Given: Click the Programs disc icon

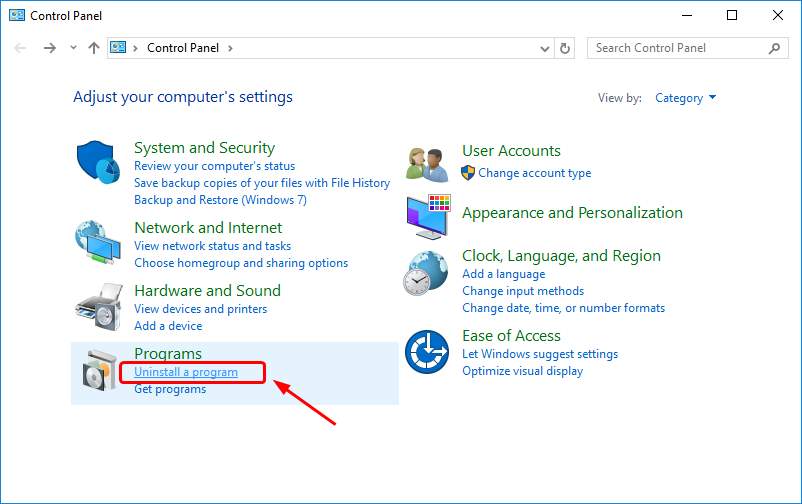Looking at the screenshot, I should point(100,370).
